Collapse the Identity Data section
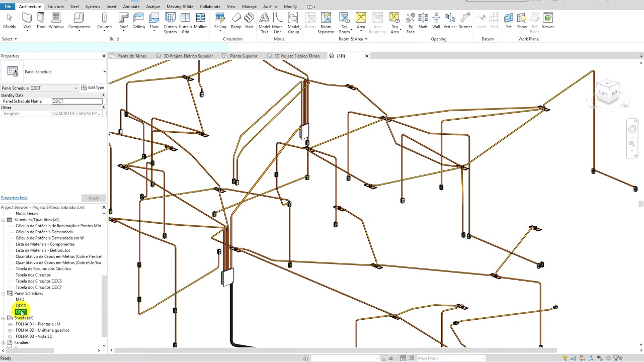The height and width of the screenshot is (362, 644). (103, 95)
